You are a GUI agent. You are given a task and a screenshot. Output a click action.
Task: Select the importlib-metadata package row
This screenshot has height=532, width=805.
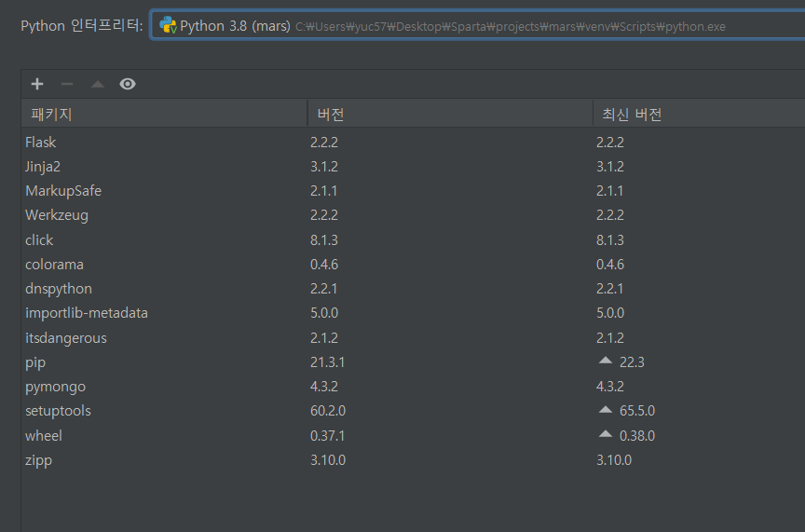tap(413, 313)
